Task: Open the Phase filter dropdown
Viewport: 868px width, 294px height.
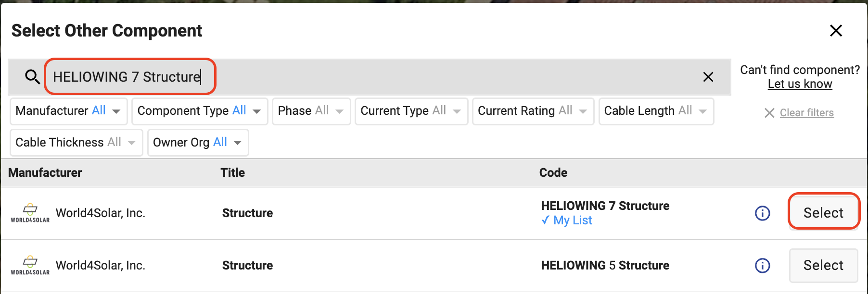Action: tap(311, 111)
